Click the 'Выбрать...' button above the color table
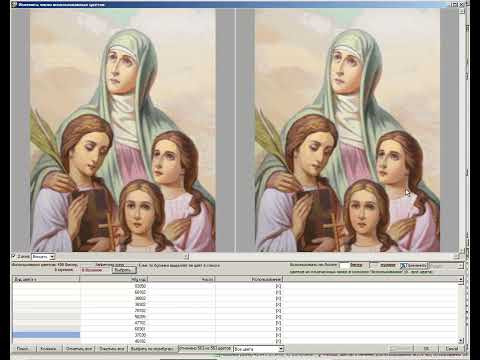 pos(124,270)
